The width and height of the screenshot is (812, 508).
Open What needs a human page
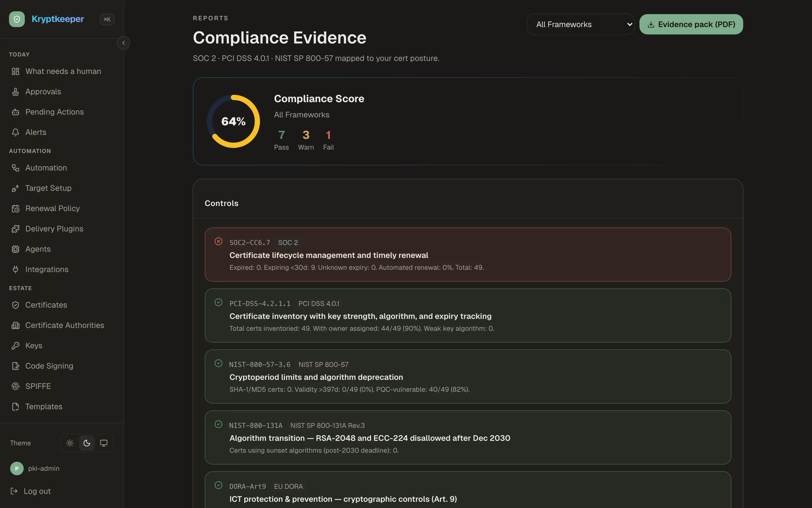pyautogui.click(x=62, y=71)
